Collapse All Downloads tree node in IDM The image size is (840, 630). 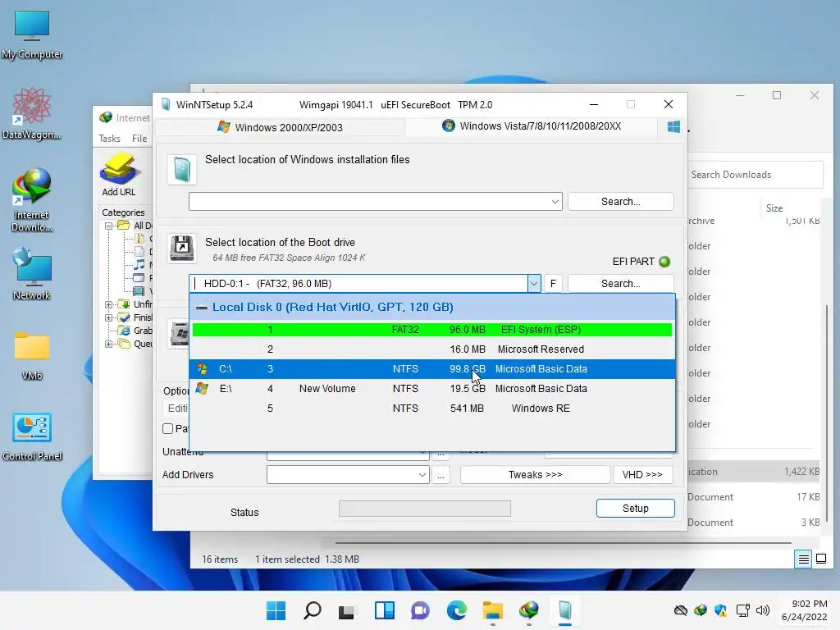click(x=108, y=226)
